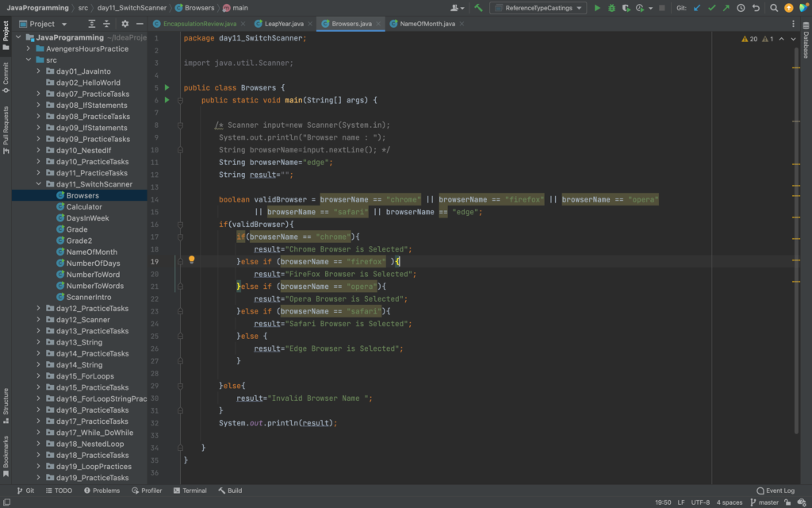Switch to the NameOfMonth.java tab
This screenshot has width=812, height=508.
click(427, 24)
